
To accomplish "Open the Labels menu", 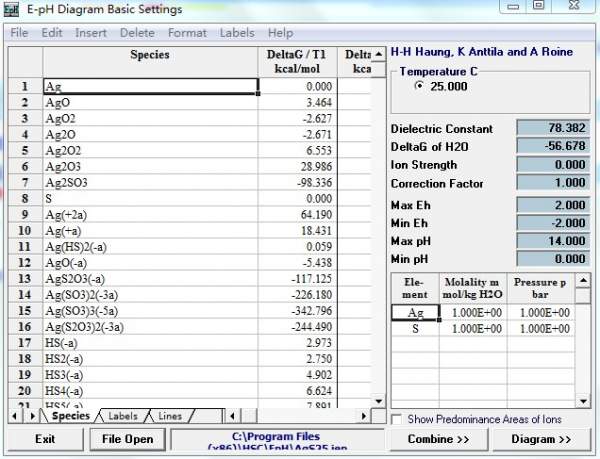I will tap(237, 33).
